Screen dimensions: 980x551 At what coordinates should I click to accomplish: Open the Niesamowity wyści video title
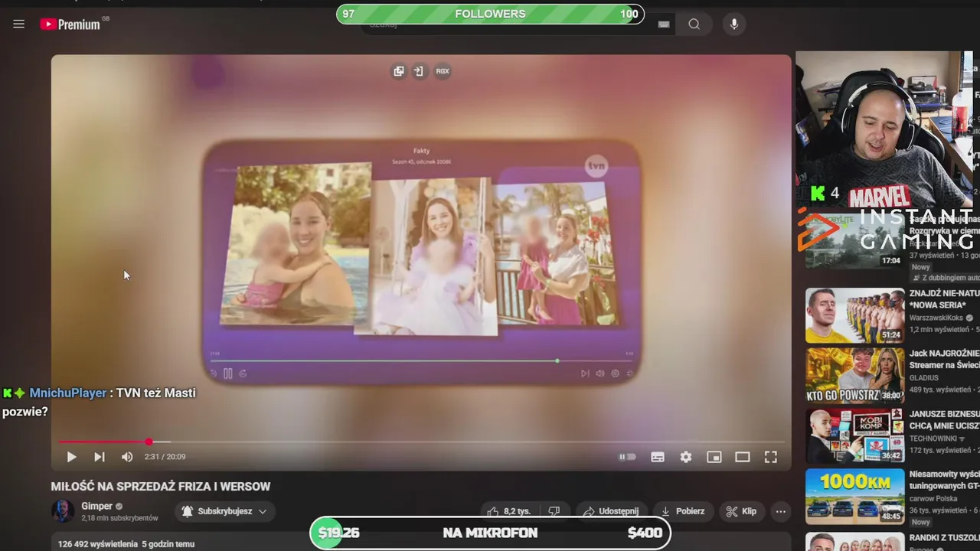tap(945, 480)
